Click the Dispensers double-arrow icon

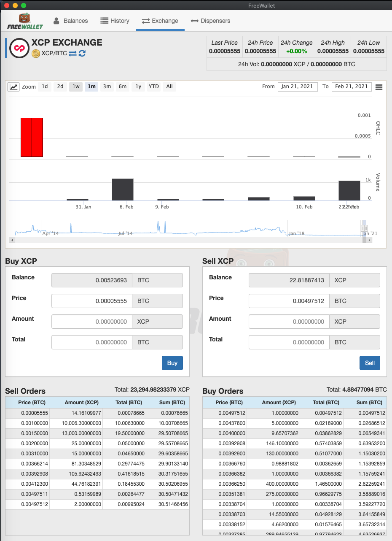tap(194, 21)
